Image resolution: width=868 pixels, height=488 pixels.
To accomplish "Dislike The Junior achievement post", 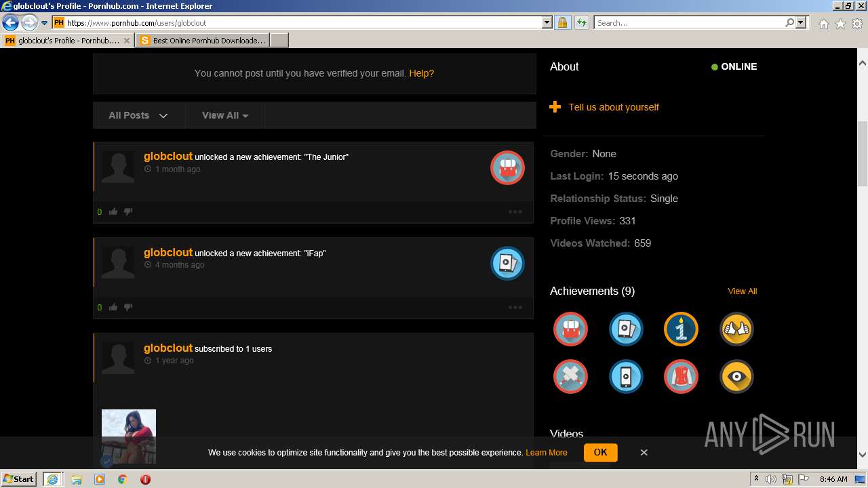I will click(128, 211).
